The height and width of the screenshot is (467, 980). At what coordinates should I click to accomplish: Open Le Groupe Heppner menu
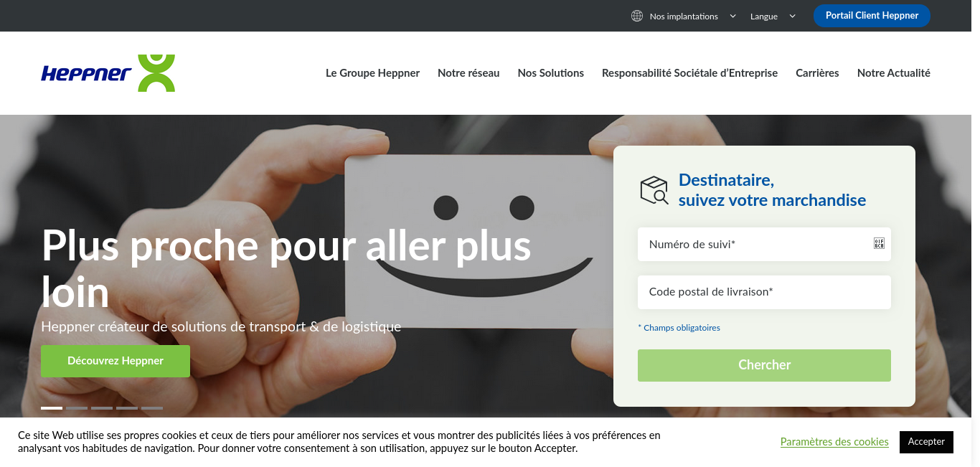click(x=372, y=73)
